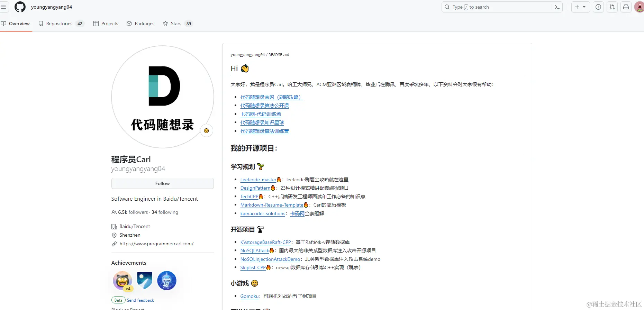644x310 pixels.
Task: Open 代码随想录知识星球 link
Action: 262,122
